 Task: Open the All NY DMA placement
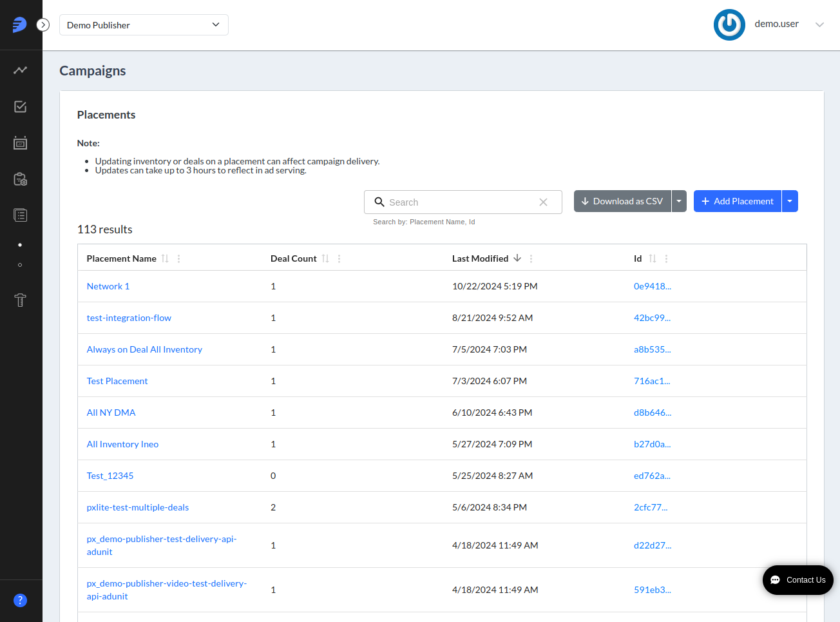pos(111,413)
